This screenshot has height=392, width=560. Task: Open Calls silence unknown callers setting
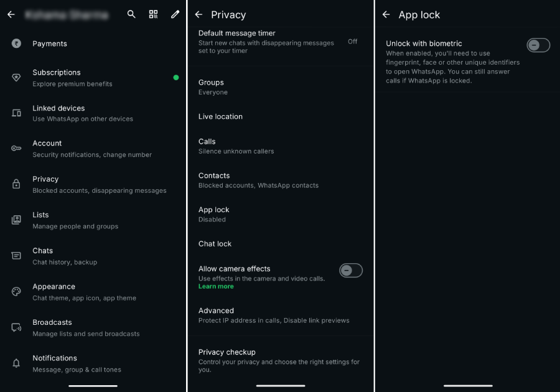281,146
